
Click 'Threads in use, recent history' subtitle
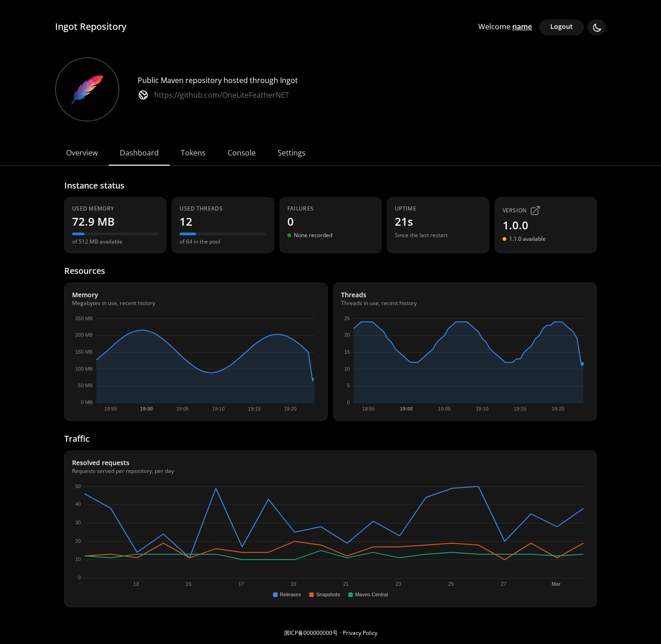(379, 303)
